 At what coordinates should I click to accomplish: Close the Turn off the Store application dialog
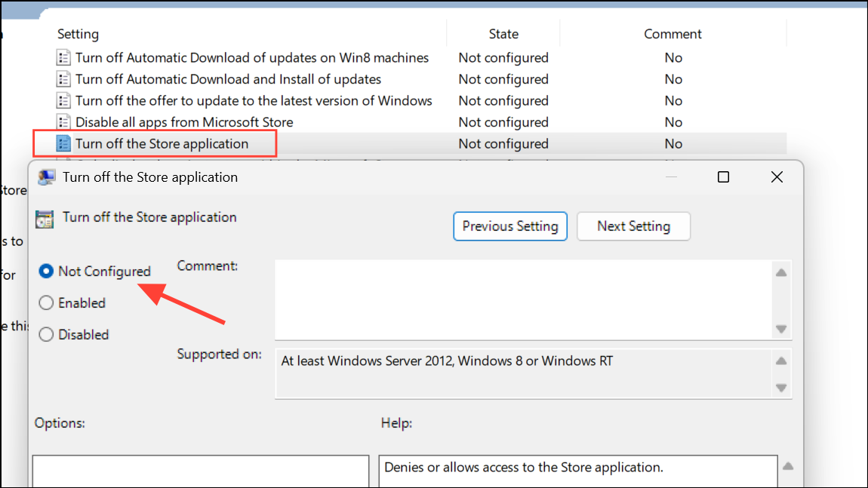(777, 177)
